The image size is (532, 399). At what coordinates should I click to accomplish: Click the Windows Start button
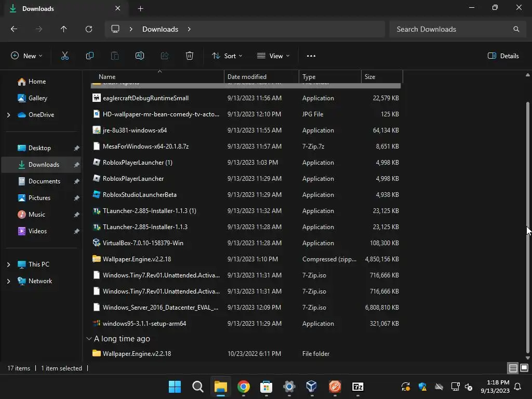(x=175, y=387)
